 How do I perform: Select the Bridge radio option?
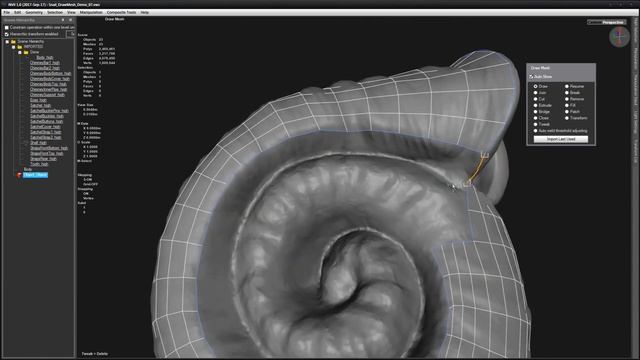[x=536, y=112]
